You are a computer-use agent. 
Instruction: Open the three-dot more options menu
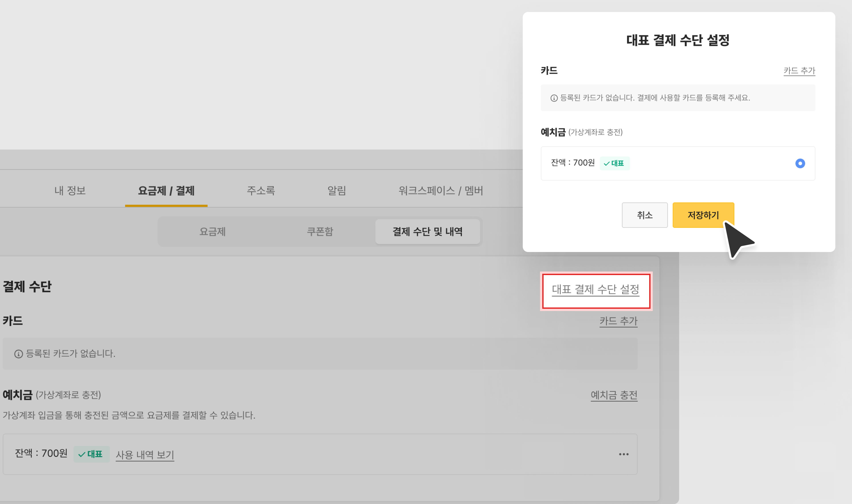click(623, 454)
